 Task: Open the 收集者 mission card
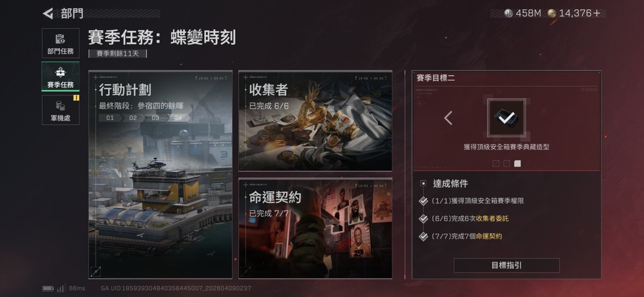(315, 121)
